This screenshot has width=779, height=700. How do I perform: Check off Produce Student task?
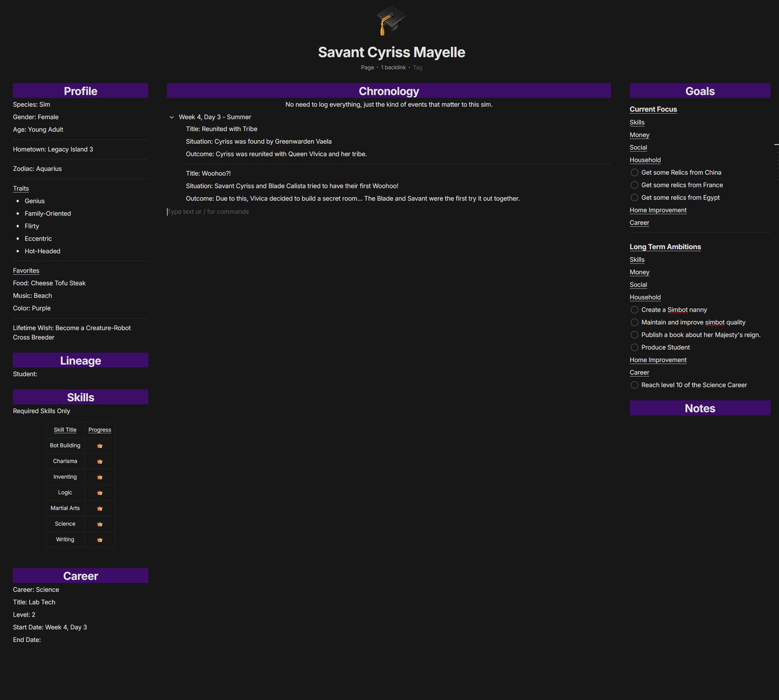634,348
